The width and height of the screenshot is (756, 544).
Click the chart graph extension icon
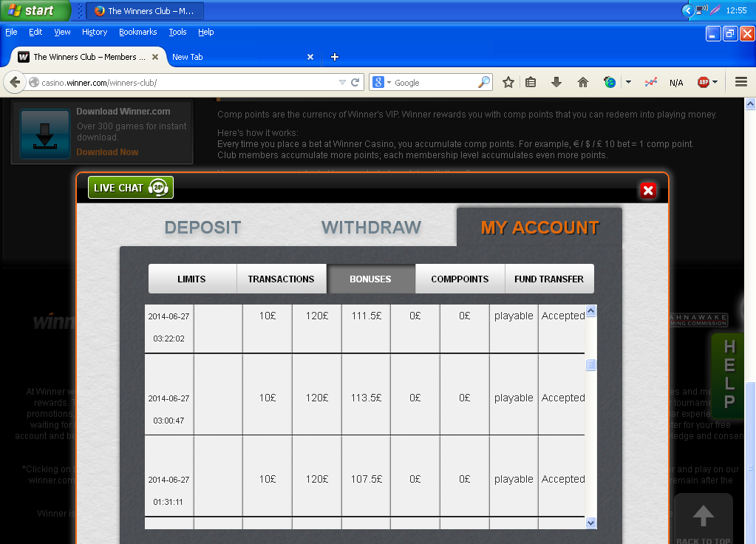pyautogui.click(x=651, y=83)
